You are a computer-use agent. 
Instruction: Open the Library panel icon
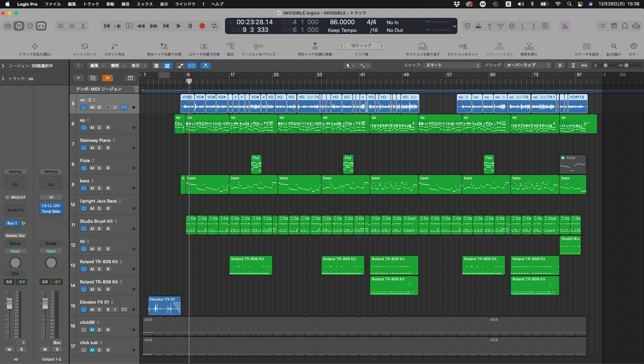click(8, 26)
